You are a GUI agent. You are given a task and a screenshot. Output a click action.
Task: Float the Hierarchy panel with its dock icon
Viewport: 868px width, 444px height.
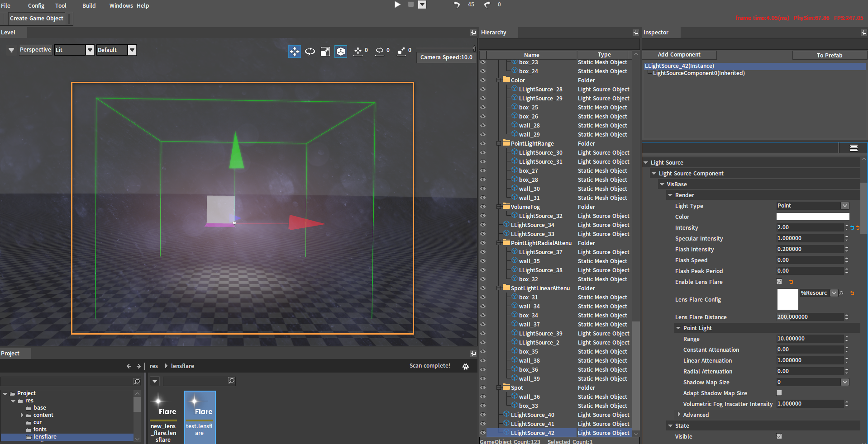click(x=636, y=33)
